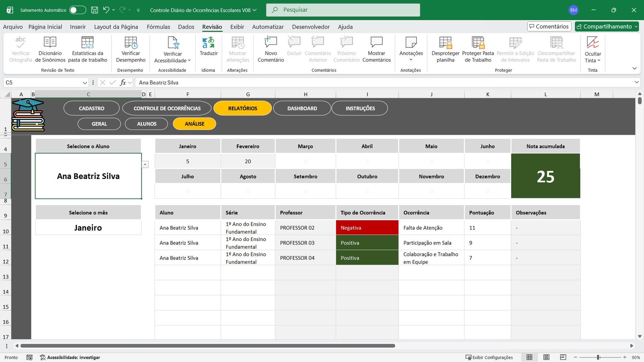Switch to Page Break Preview in status bar
Viewport: 644px width, 362px height.
point(563,357)
